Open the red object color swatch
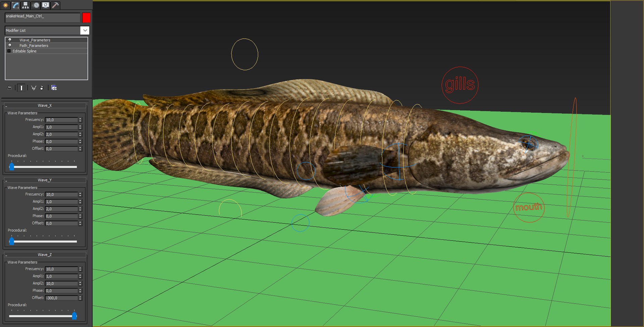644x327 pixels. point(86,17)
